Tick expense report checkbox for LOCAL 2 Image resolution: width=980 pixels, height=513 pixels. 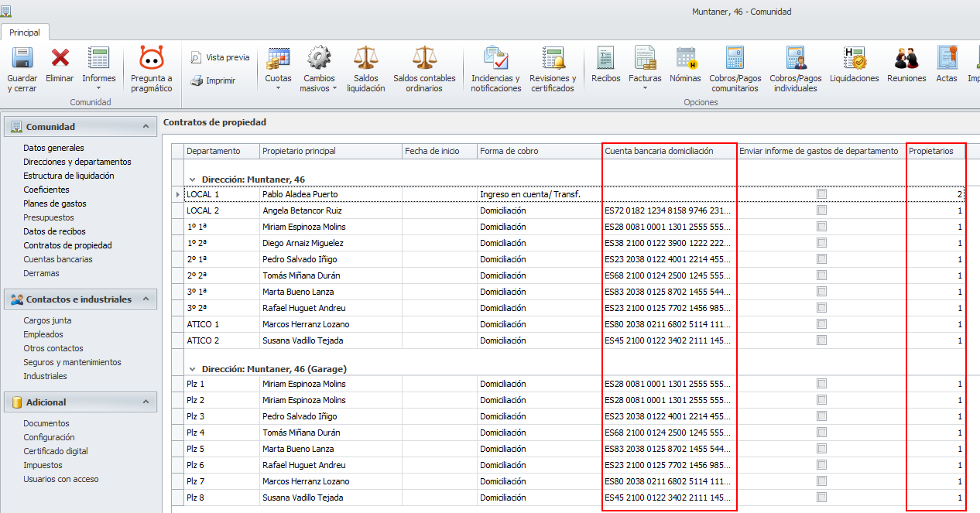821,210
